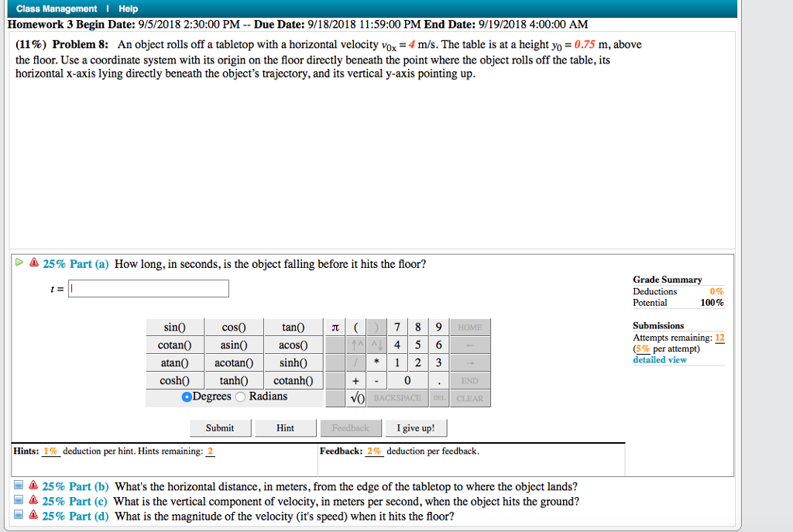
Task: Click inside the t = answer field
Action: click(147, 288)
